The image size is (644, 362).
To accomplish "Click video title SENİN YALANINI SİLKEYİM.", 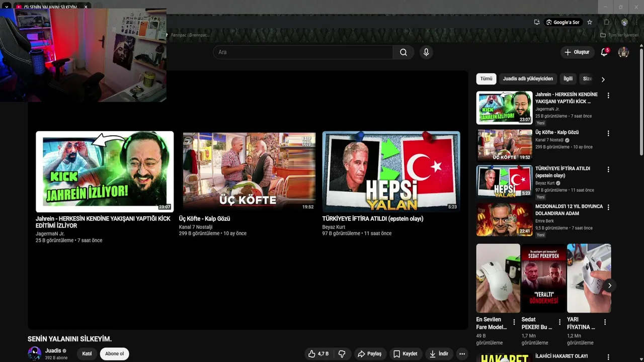I will 69,339.
